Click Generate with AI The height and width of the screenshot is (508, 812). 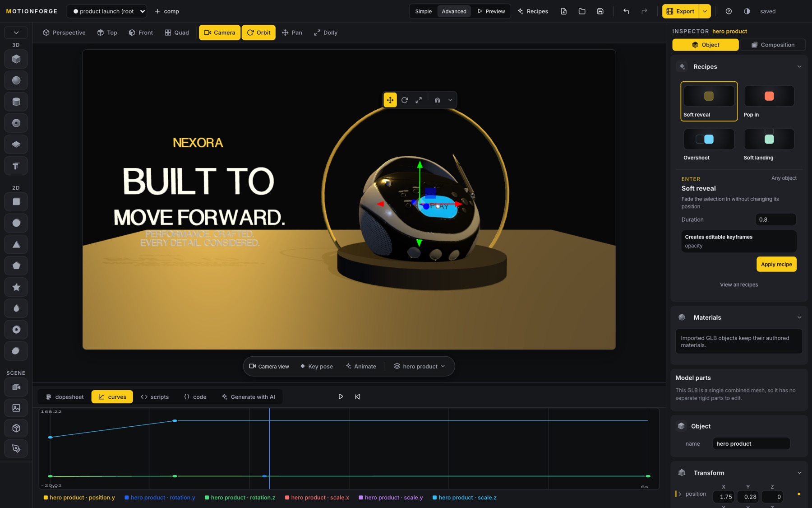[x=249, y=397]
